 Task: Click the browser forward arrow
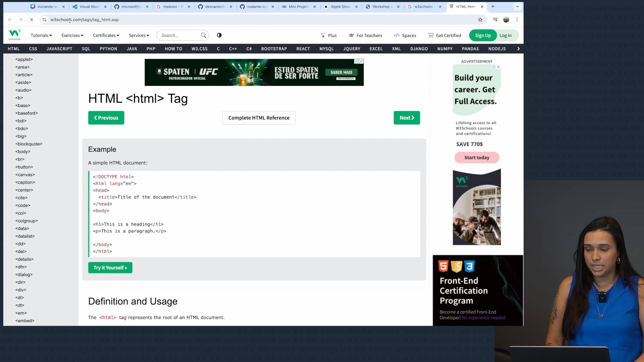[x=21, y=20]
